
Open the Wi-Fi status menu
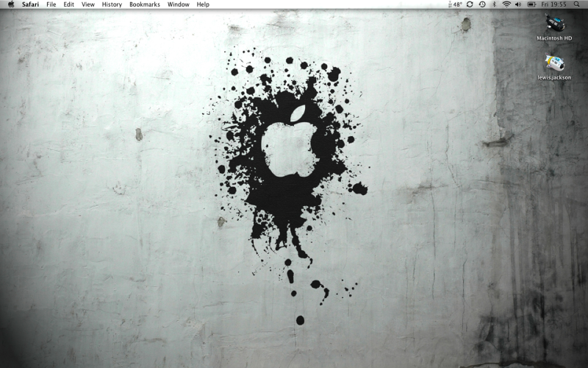click(506, 4)
